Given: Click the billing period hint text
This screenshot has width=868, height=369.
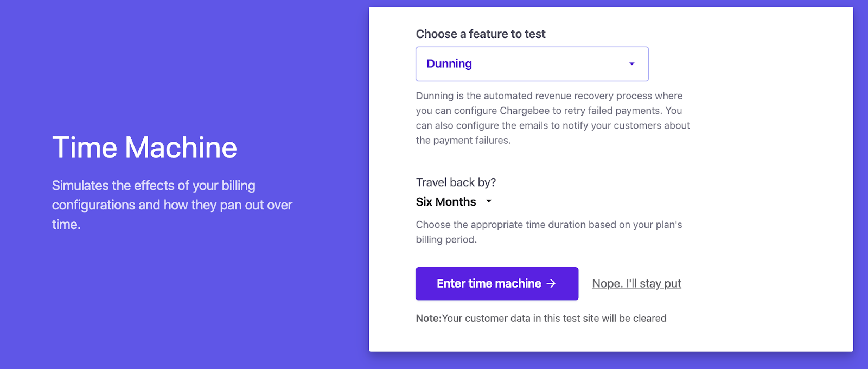Looking at the screenshot, I should (x=549, y=232).
